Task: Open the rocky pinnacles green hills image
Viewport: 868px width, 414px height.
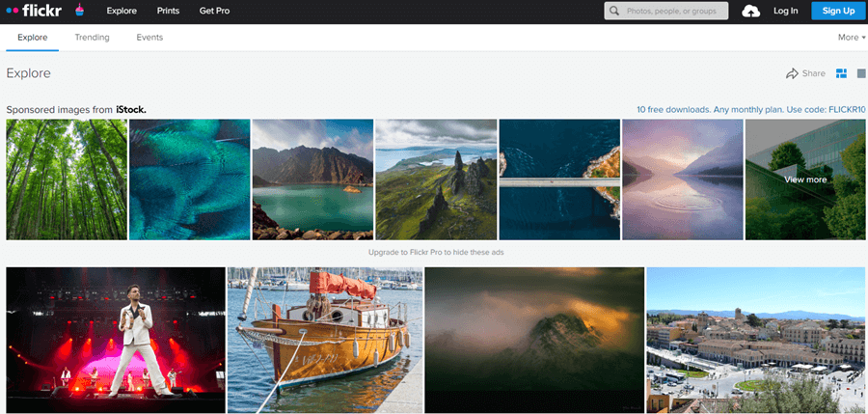Action: pos(436,179)
